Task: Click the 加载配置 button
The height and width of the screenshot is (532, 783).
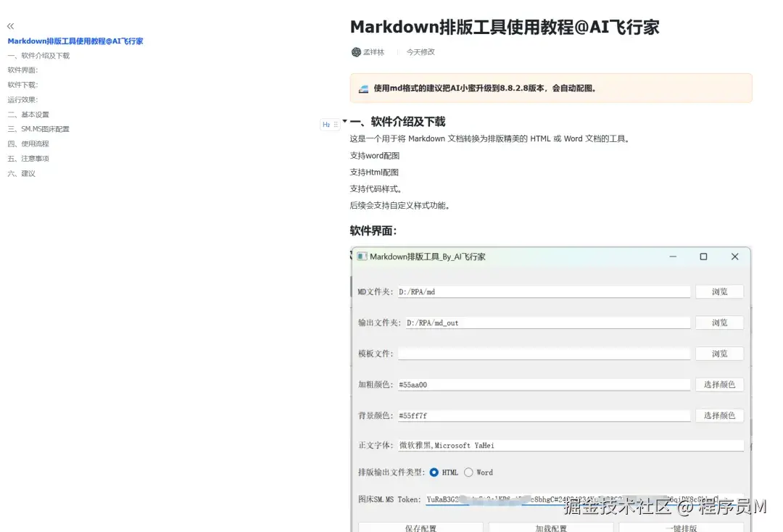Action: (551, 528)
